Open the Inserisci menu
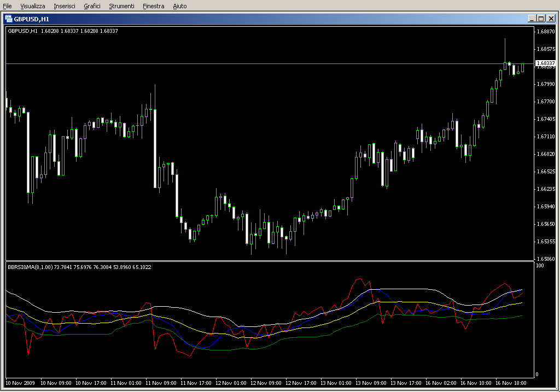The width and height of the screenshot is (560, 392). click(65, 6)
